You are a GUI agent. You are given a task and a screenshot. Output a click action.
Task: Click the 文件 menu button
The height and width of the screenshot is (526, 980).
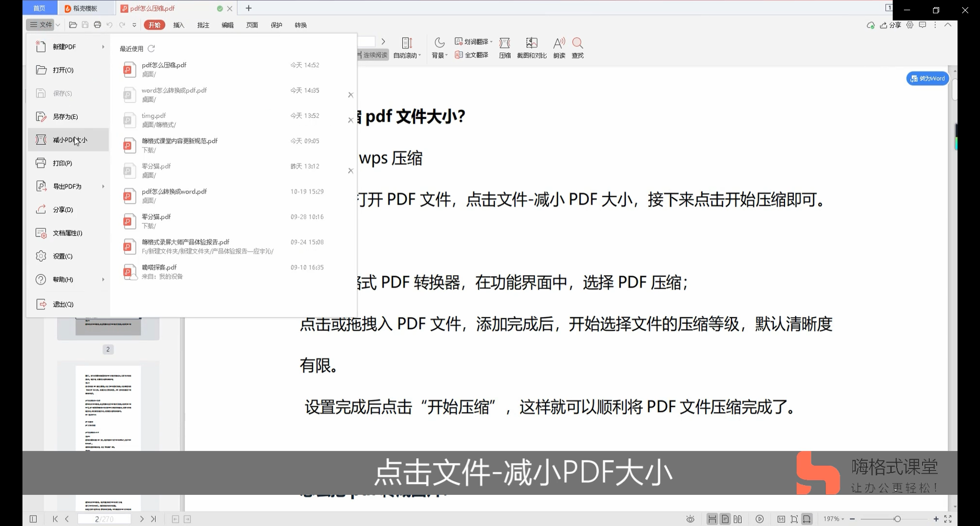41,25
